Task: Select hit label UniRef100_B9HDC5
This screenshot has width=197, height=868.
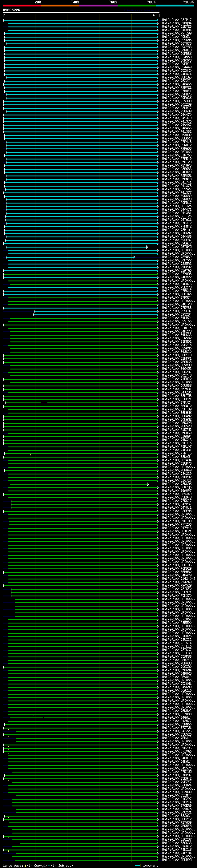Action: pyautogui.click(x=176, y=94)
